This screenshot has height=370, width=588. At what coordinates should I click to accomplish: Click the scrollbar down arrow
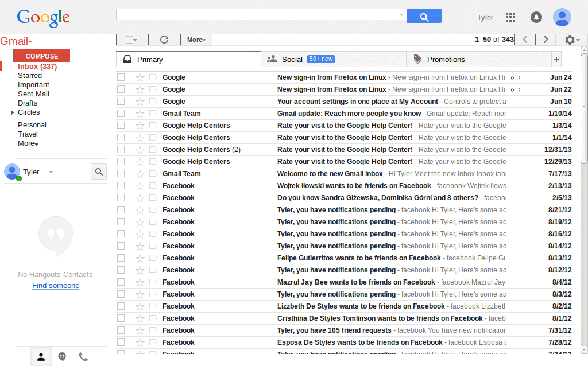(x=584, y=350)
